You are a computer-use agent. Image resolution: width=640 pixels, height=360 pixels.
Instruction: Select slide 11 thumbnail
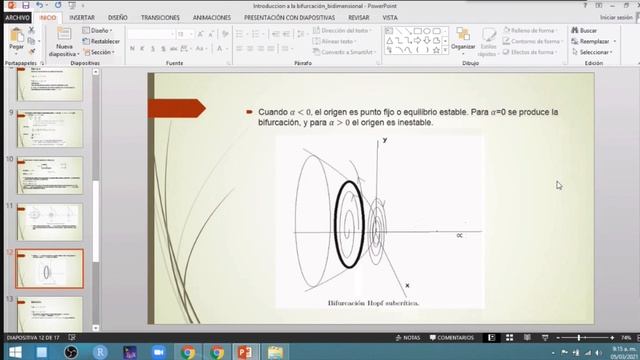coord(50,222)
